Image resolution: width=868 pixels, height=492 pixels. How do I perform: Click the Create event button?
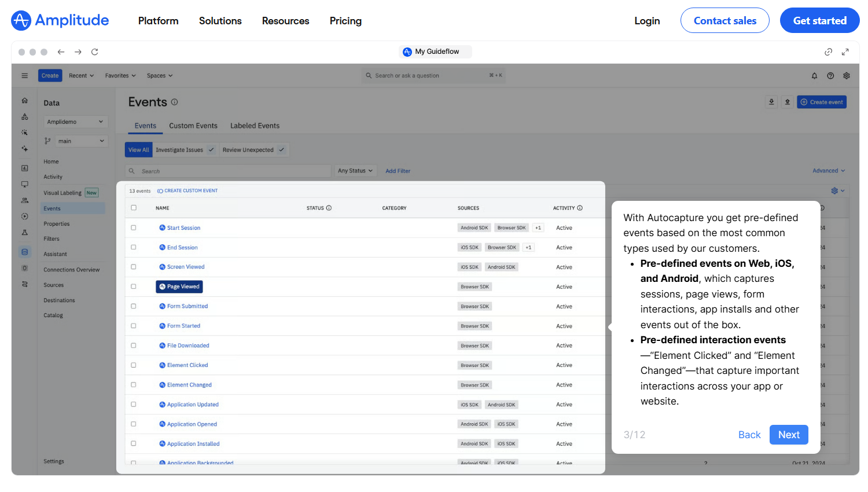pos(822,102)
